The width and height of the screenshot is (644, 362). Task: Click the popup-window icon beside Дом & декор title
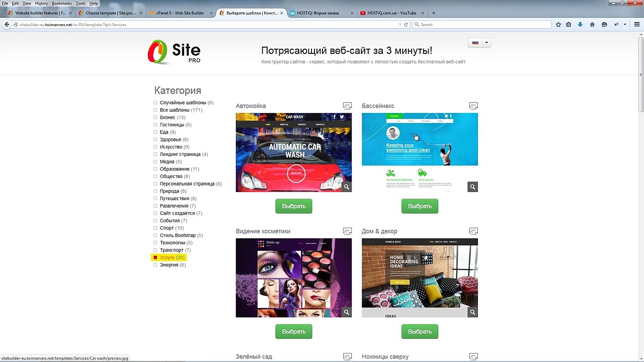(x=473, y=231)
